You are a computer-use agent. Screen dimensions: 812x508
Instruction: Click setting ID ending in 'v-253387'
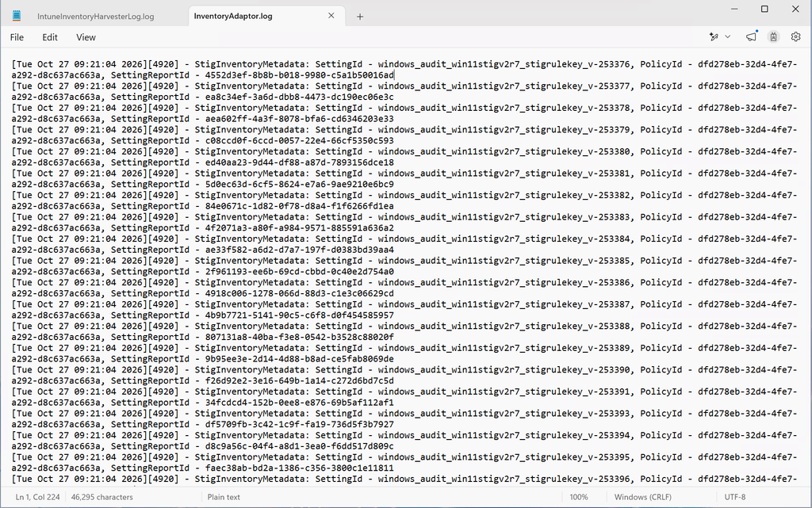[x=504, y=304]
